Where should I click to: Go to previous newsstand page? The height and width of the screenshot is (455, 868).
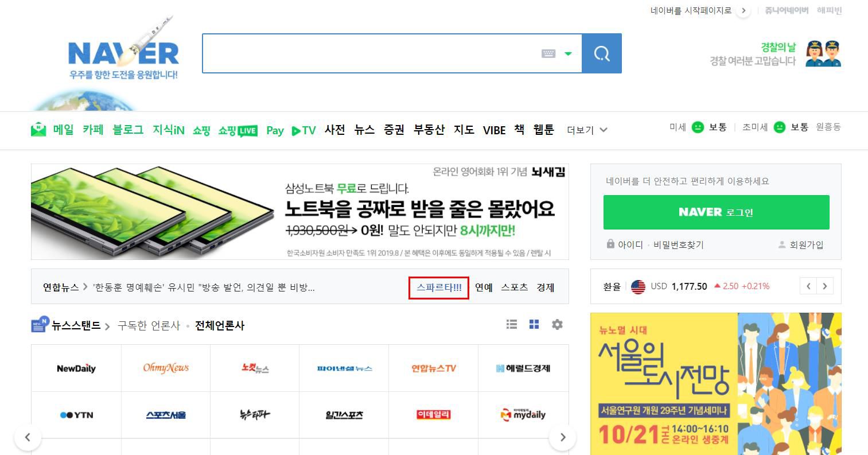click(28, 437)
